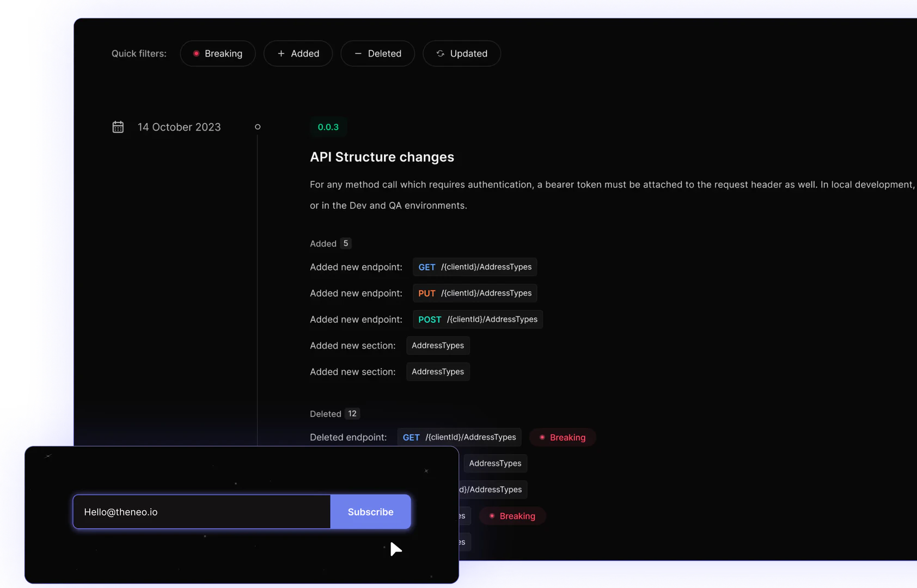Toggle the Deleted quick filter
The image size is (917, 588).
(x=377, y=53)
